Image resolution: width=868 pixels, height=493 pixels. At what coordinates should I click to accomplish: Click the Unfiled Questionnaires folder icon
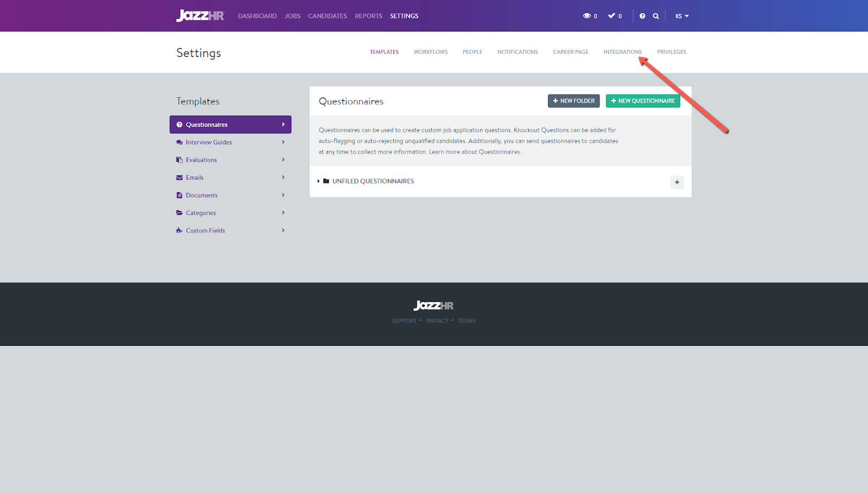click(x=326, y=181)
